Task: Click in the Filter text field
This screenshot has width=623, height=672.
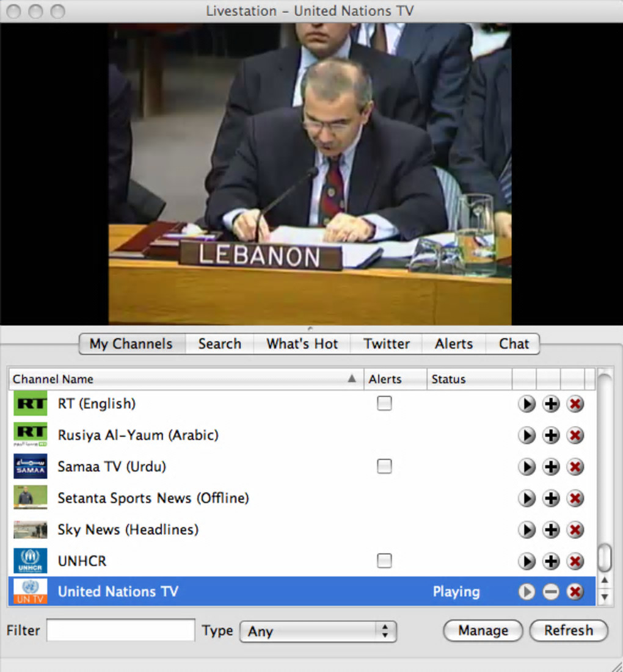Action: point(120,630)
